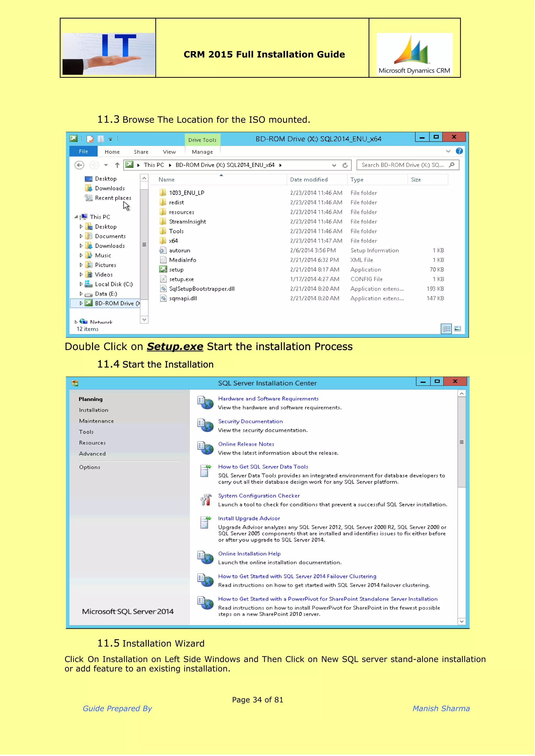535x756 pixels.
Task: Click the Online Installation Help globe icon
Action: tap(205, 558)
